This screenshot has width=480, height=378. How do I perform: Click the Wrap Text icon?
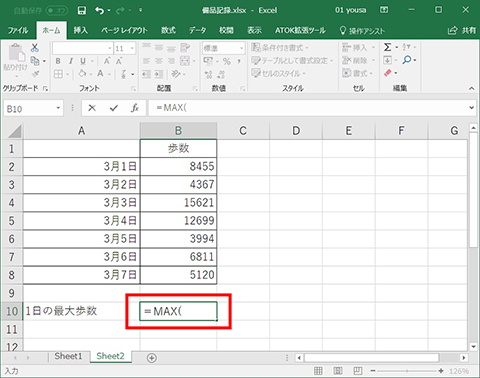185,48
